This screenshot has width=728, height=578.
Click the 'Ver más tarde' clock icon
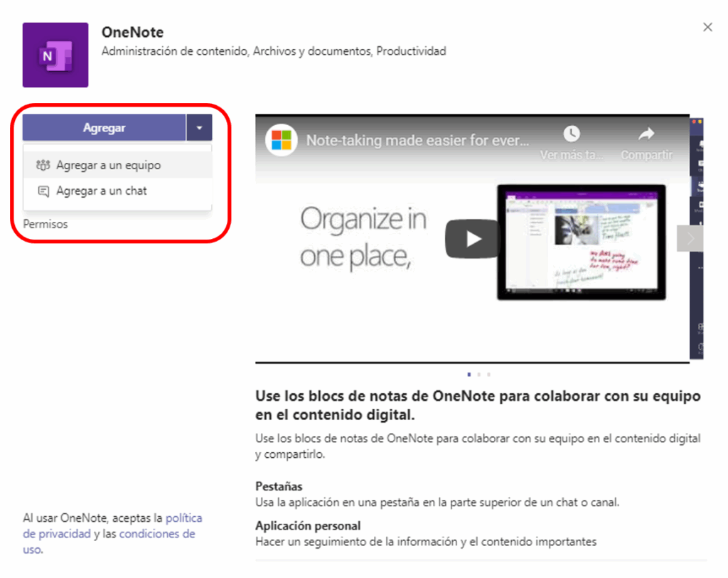pos(572,134)
